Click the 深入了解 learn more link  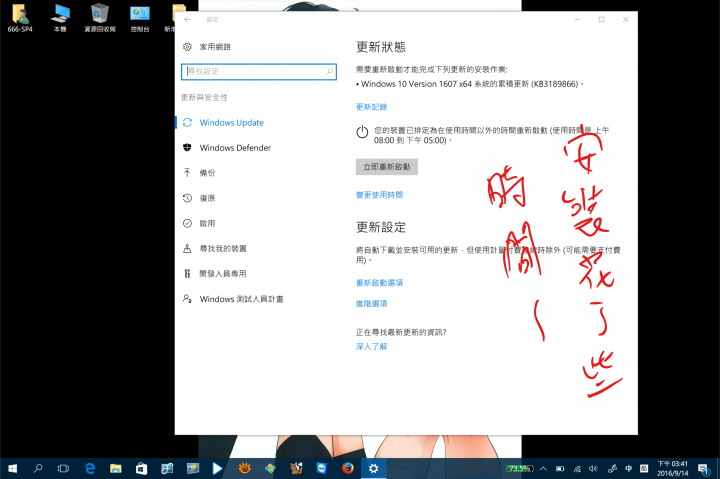(371, 346)
